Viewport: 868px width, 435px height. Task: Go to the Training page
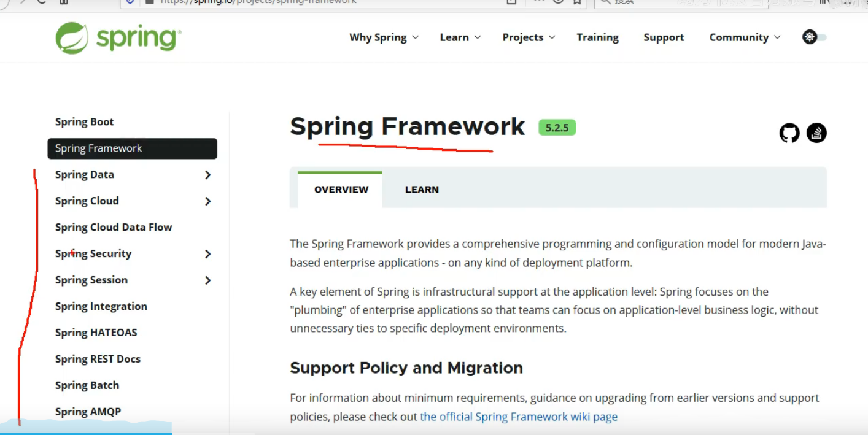tap(597, 37)
